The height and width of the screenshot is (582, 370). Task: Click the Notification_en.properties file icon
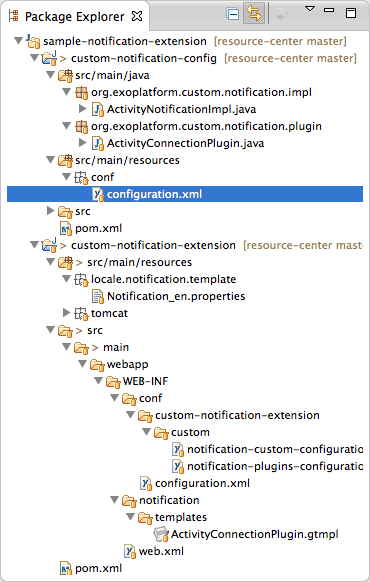[98, 296]
